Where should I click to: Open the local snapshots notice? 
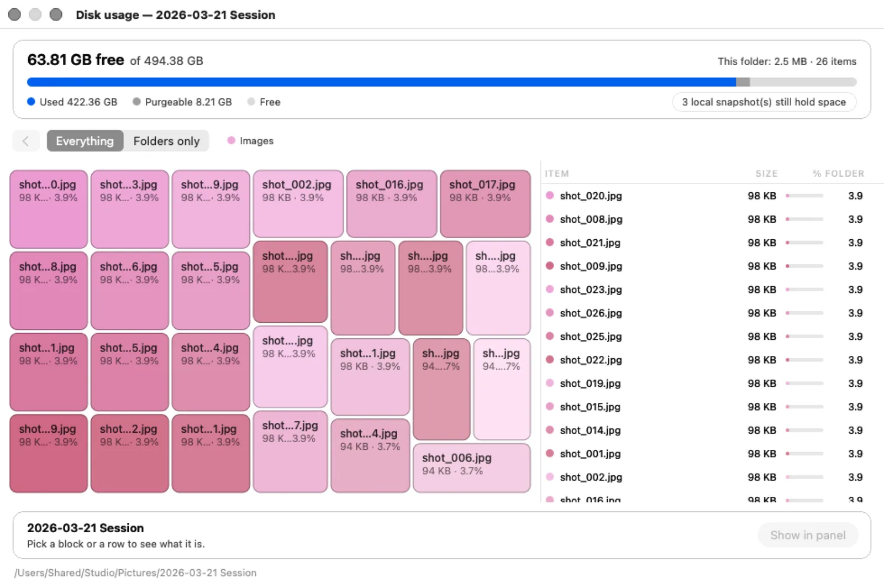click(764, 102)
